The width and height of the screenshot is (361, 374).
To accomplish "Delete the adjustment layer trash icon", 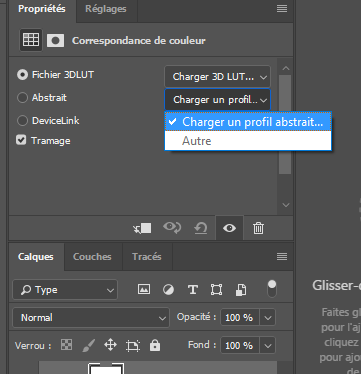I will (258, 228).
